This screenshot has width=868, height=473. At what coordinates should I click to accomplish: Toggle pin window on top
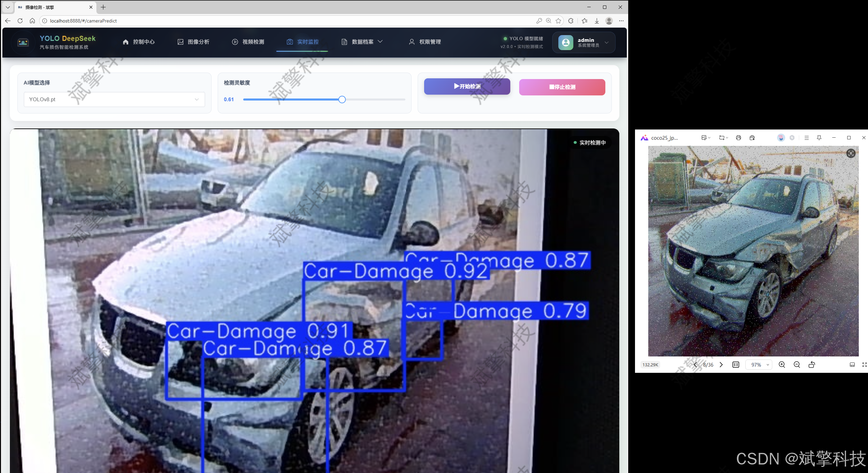click(819, 138)
